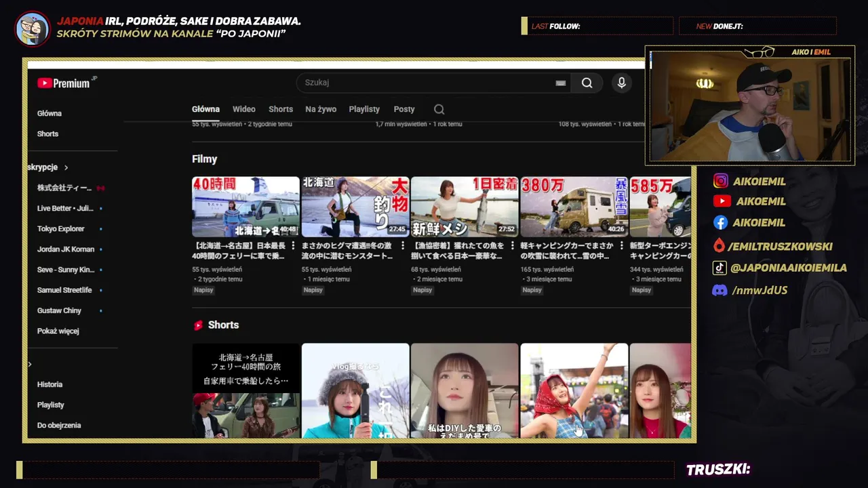Click the Filmy section heading

[x=204, y=159]
